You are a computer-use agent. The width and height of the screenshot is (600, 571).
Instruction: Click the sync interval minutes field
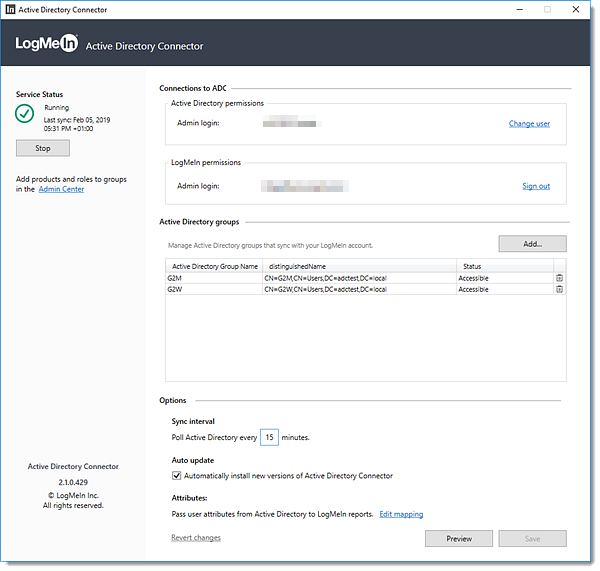[270, 438]
